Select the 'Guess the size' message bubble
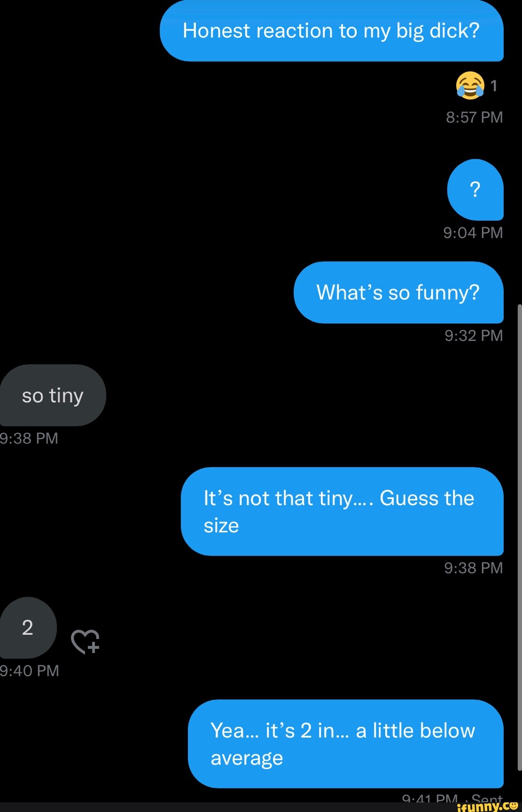 tap(342, 511)
